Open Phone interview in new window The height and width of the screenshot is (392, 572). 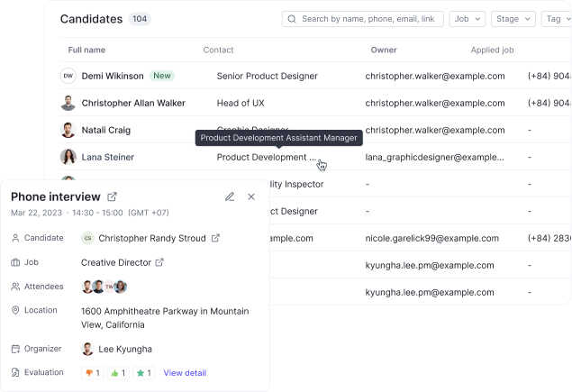tap(113, 196)
